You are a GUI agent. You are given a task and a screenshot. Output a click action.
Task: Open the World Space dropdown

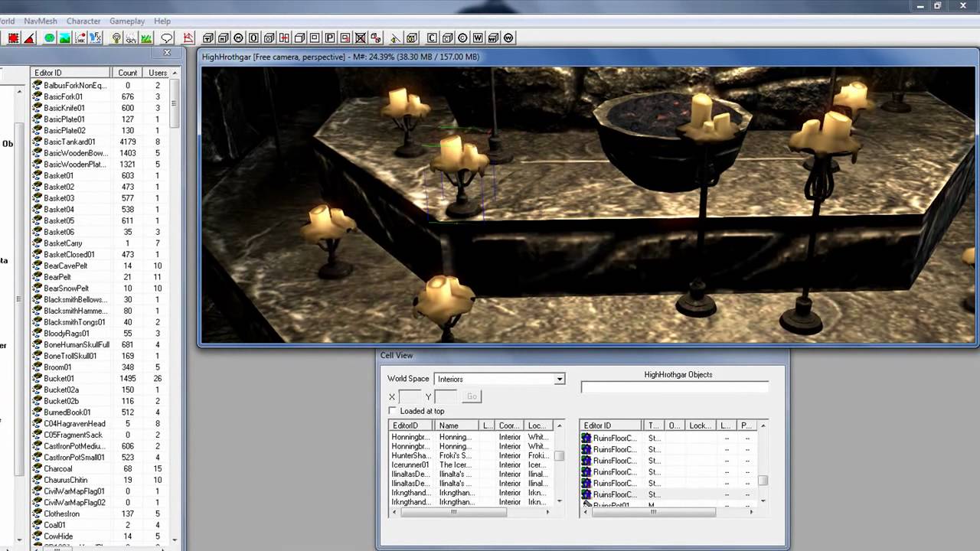pyautogui.click(x=499, y=379)
